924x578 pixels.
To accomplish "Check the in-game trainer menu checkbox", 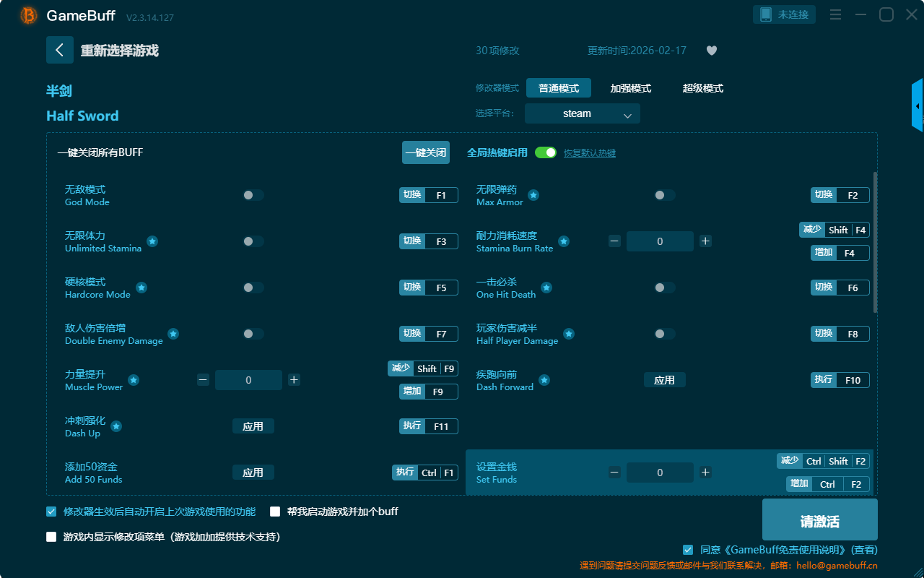I will (x=51, y=537).
